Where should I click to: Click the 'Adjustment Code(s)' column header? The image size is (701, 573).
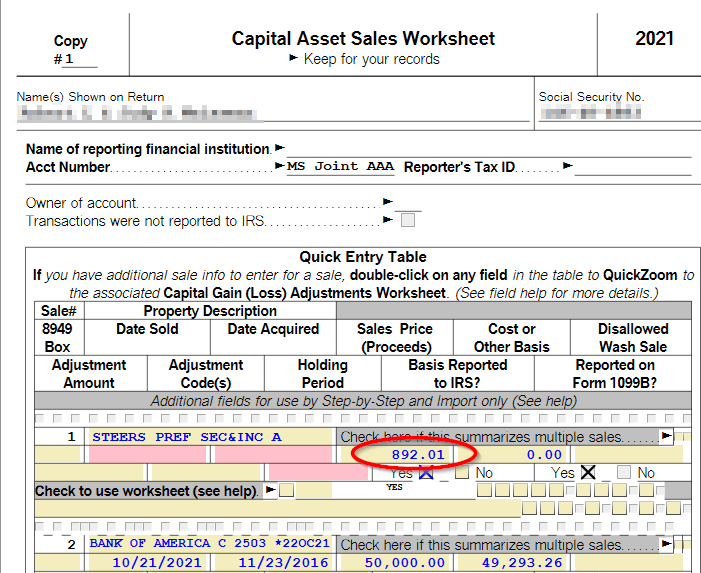pos(206,374)
